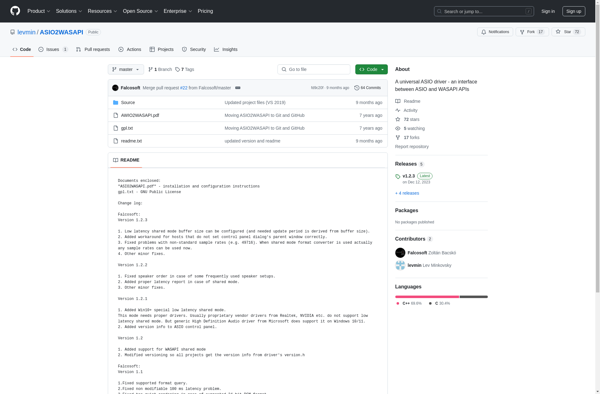600x394 pixels.
Task: View the + 4 releases link
Action: tap(407, 193)
